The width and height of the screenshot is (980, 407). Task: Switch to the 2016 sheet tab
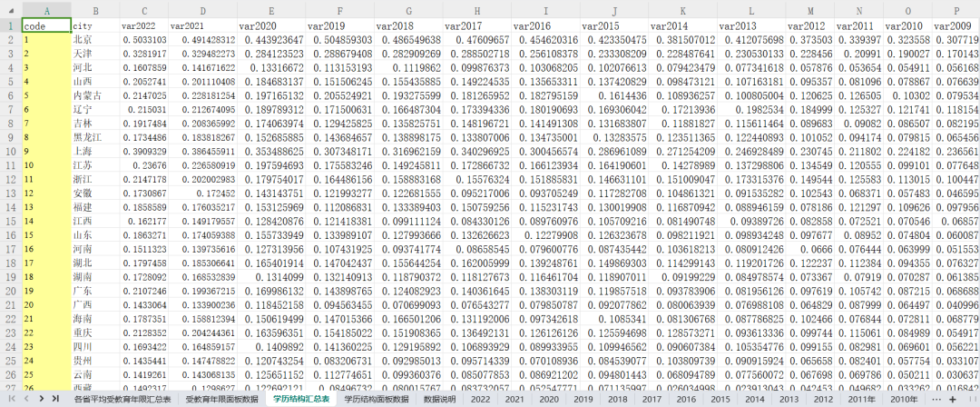(x=686, y=399)
